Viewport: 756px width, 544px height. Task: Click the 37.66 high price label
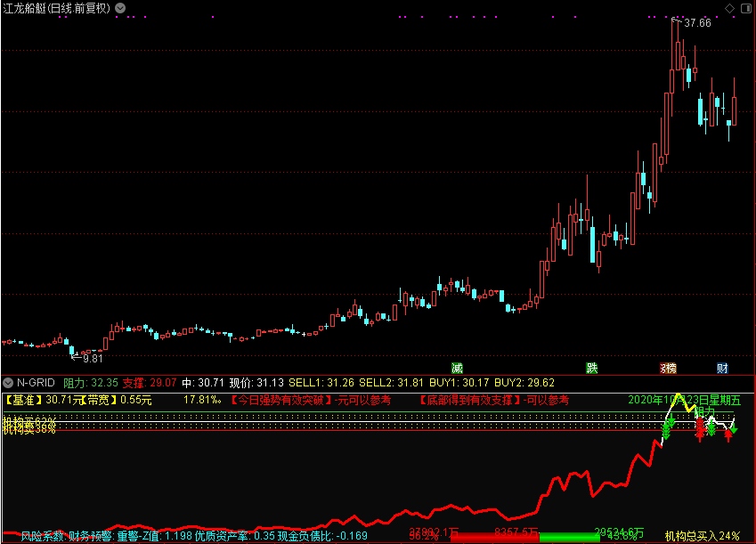pos(697,23)
